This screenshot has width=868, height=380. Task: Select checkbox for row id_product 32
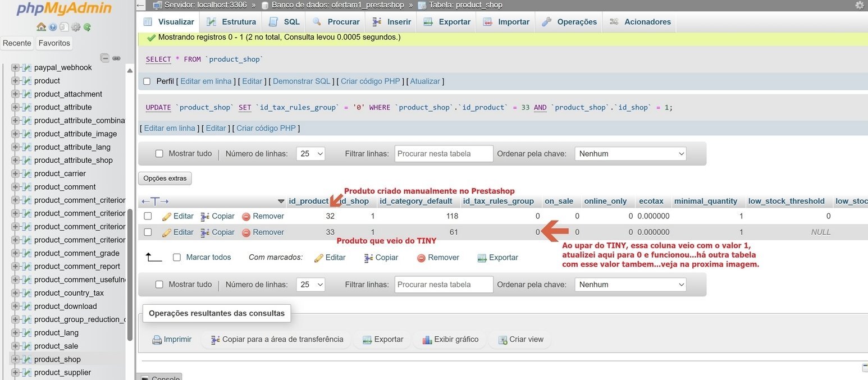click(148, 216)
